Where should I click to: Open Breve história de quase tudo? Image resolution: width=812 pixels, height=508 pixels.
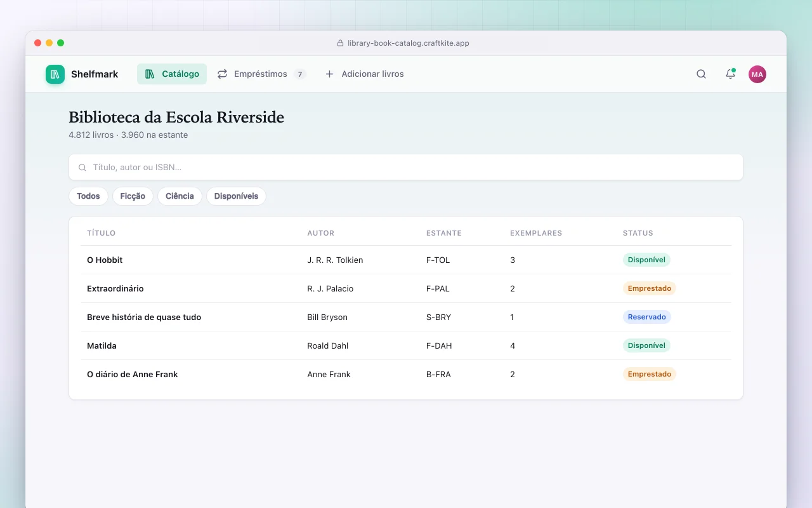(144, 317)
